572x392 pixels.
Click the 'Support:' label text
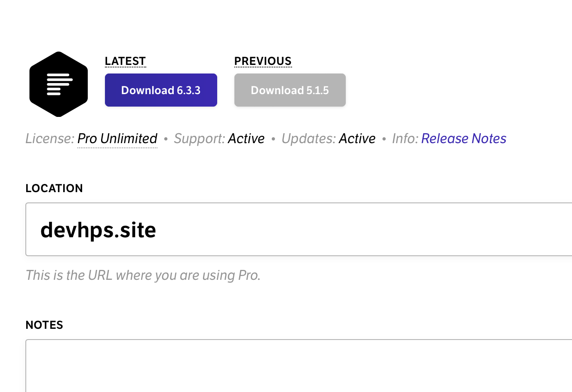tap(199, 138)
